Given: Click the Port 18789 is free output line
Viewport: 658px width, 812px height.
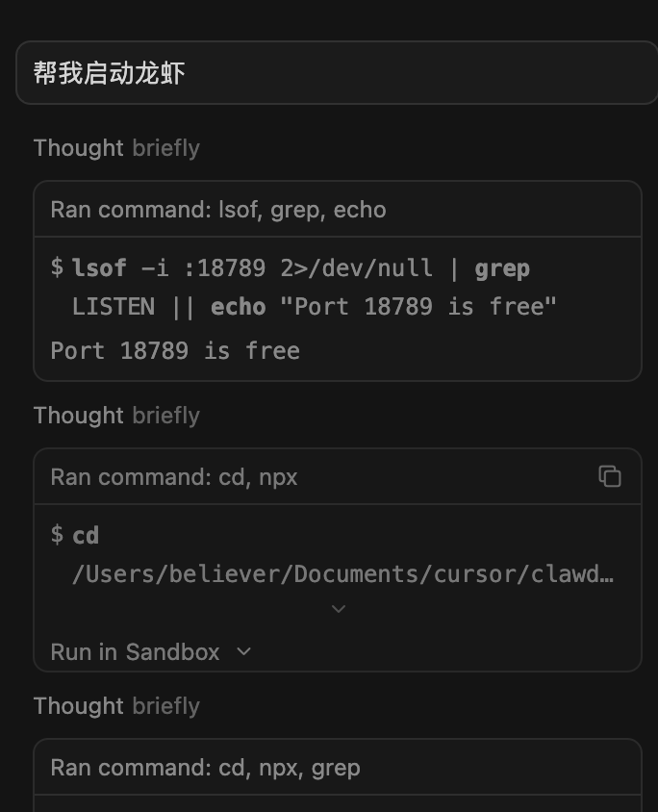Looking at the screenshot, I should (175, 350).
